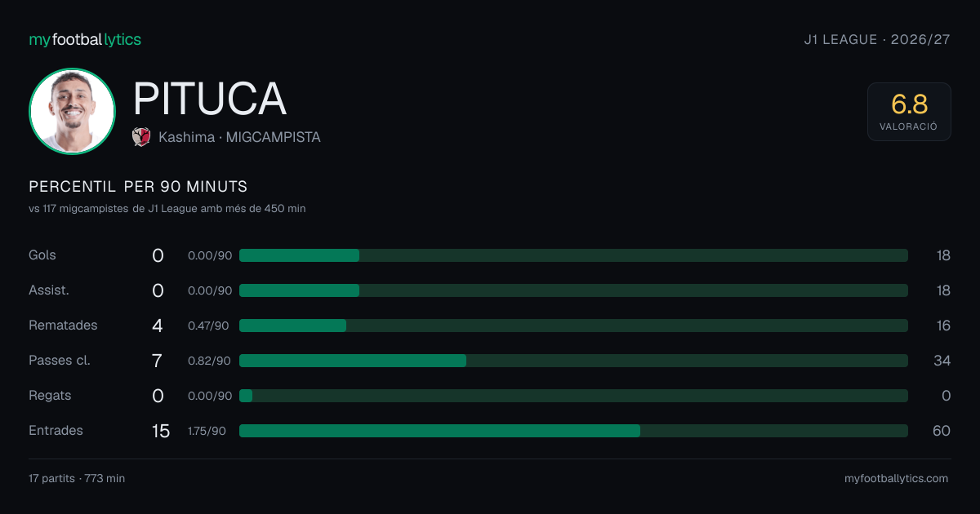Click the Entrades percentile bar

tap(573, 431)
